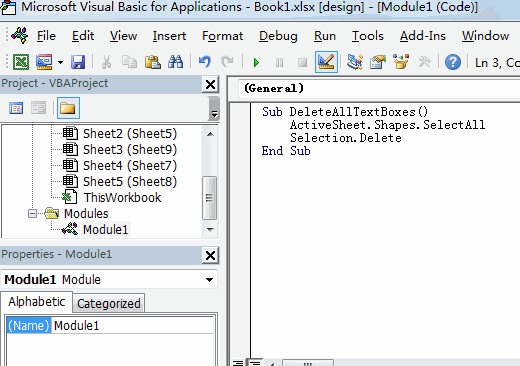The height and width of the screenshot is (366, 520).
Task: Open the (General) object combo box
Action: point(379,88)
